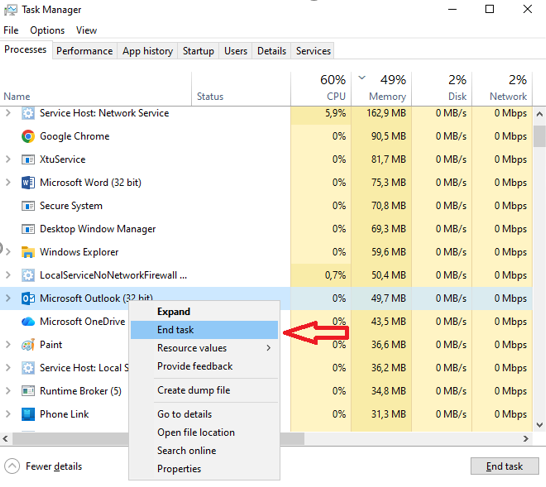Expand the Service Host: Network Service row
The image size is (546, 487).
[8, 113]
